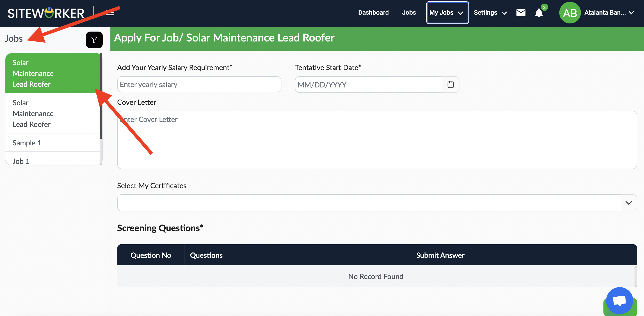This screenshot has height=316, width=644.
Task: Click the Submit Answer column header
Action: (524, 255)
